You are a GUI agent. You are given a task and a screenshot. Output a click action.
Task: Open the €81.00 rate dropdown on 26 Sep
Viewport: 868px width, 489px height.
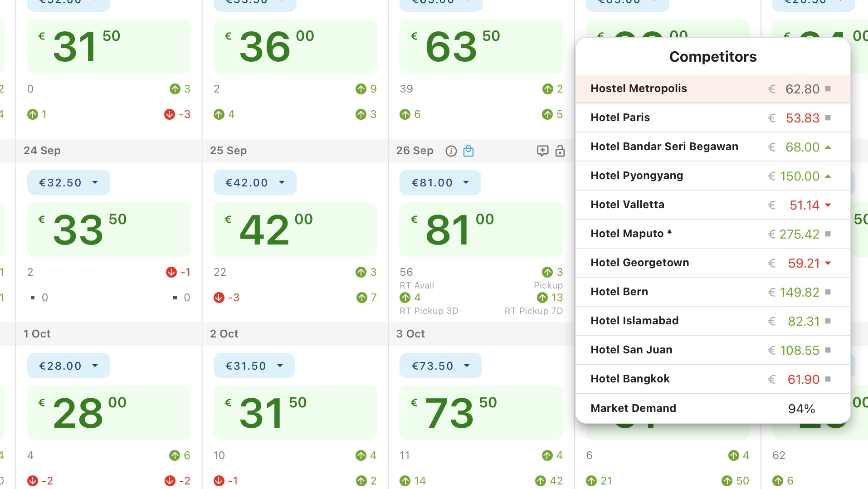click(x=440, y=182)
